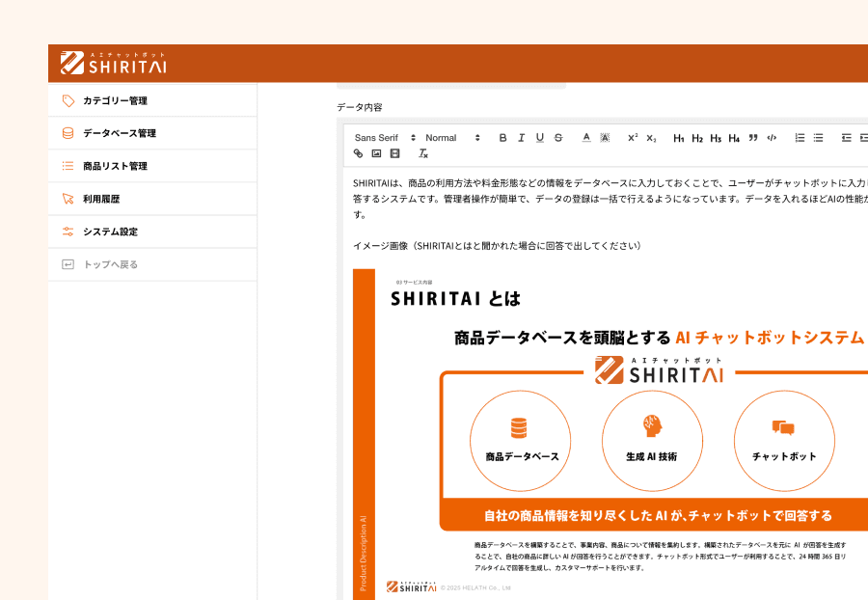Insert an image into editor
The image size is (868, 600).
pos(376,153)
